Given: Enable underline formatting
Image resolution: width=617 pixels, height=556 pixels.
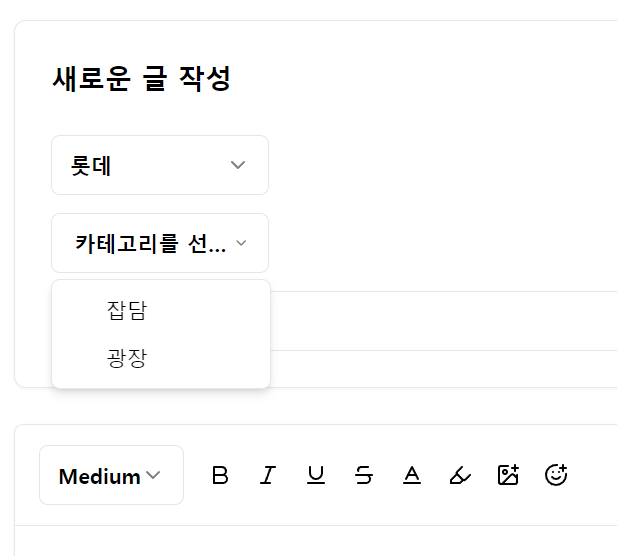Looking at the screenshot, I should [316, 476].
